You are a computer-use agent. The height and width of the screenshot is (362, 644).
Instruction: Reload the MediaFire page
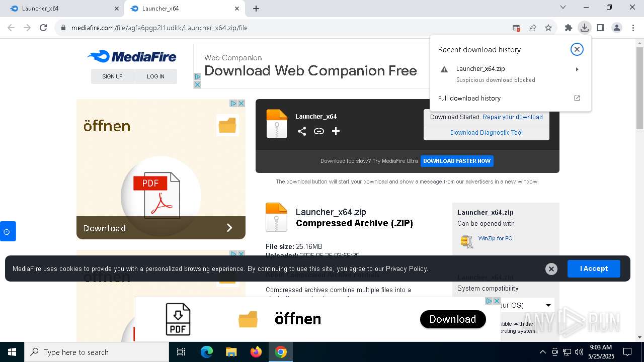(43, 28)
